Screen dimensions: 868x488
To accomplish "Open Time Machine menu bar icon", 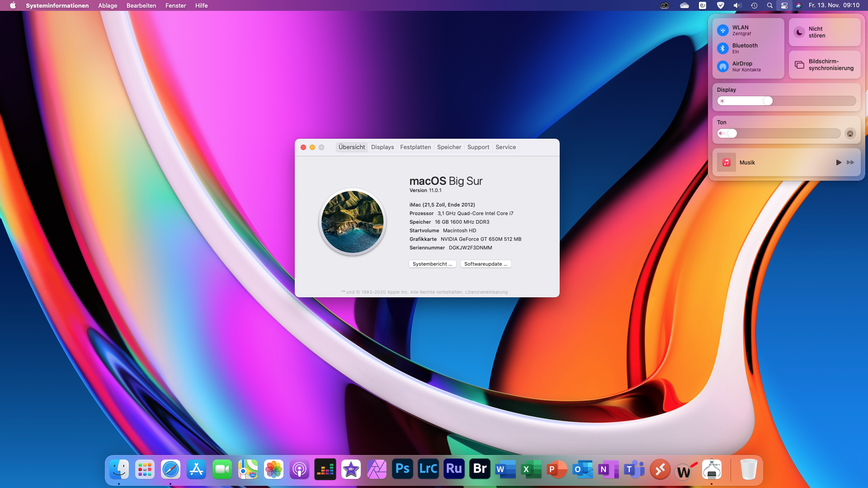I will point(754,5).
